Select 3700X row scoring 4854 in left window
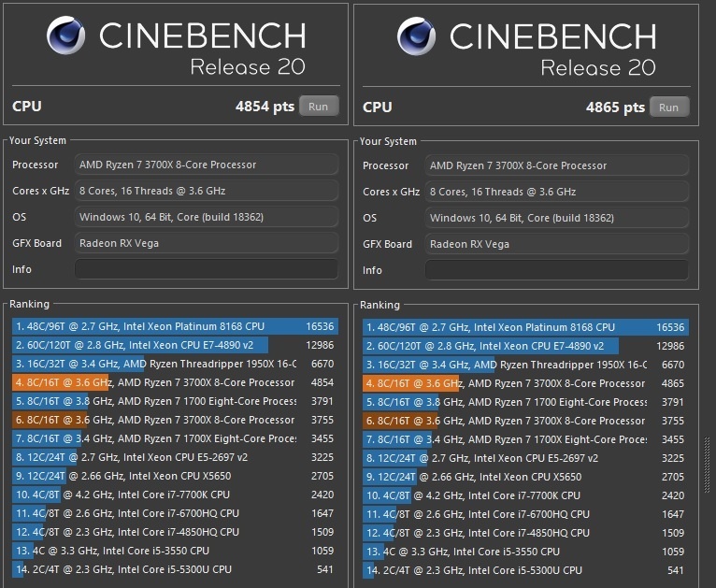 coord(175,382)
